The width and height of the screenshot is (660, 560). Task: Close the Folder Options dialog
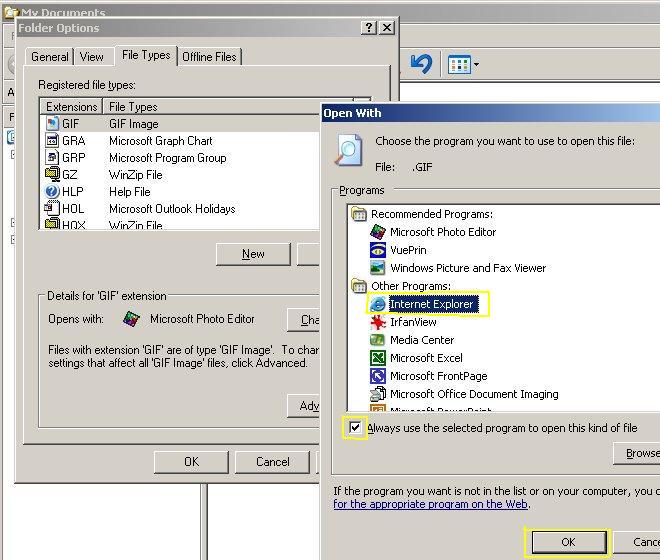click(x=387, y=28)
